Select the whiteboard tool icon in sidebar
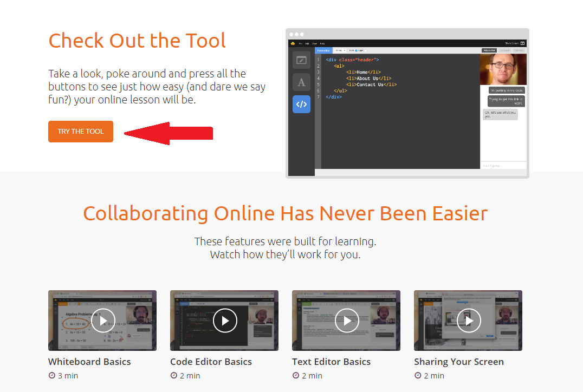 [x=301, y=60]
